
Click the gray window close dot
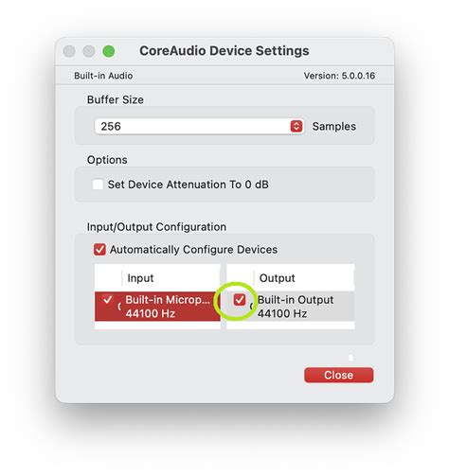coord(69,51)
